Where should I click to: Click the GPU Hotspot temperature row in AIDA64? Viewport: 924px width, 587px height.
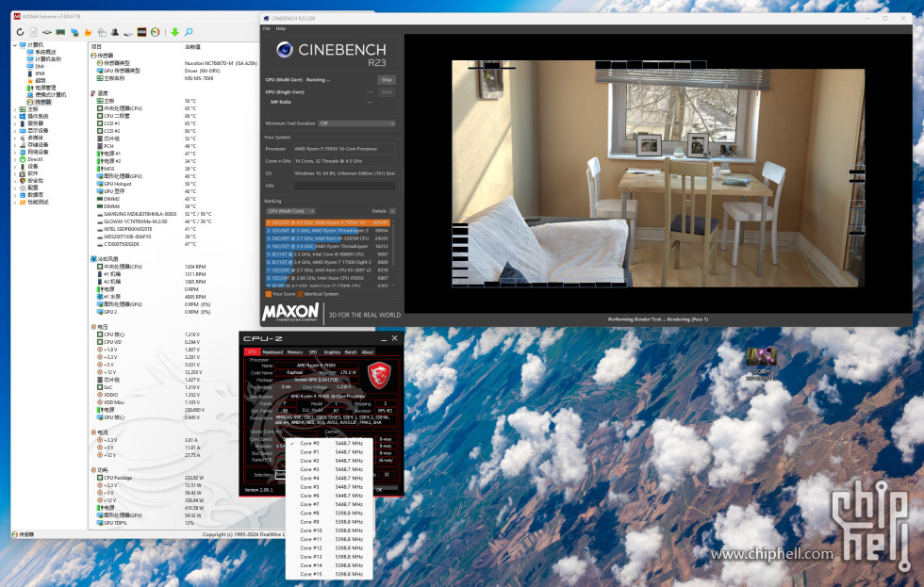click(147, 184)
